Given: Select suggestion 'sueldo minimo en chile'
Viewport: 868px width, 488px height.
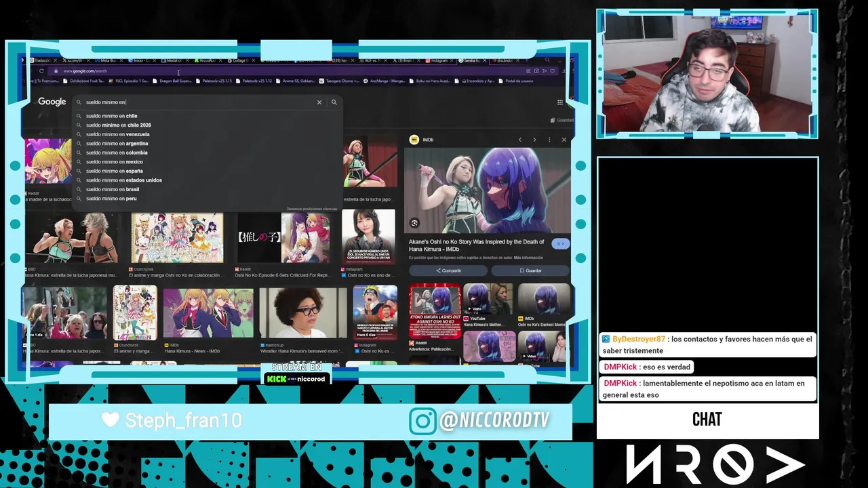Looking at the screenshot, I should point(207,116).
